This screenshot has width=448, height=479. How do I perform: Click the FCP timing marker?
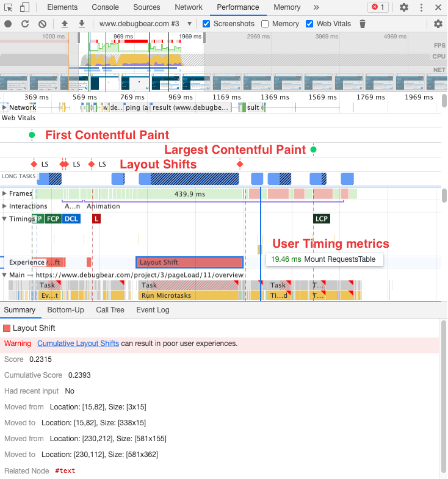(x=53, y=218)
